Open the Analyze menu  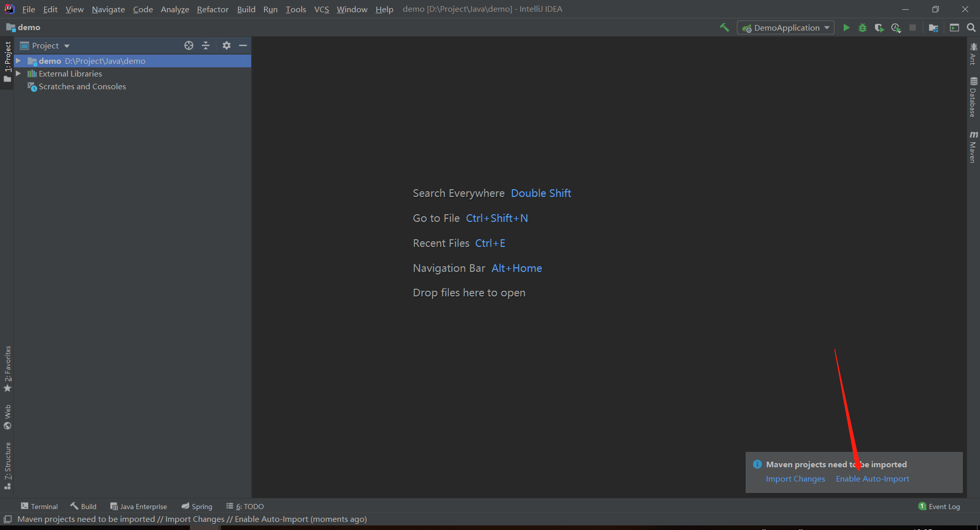tap(175, 9)
